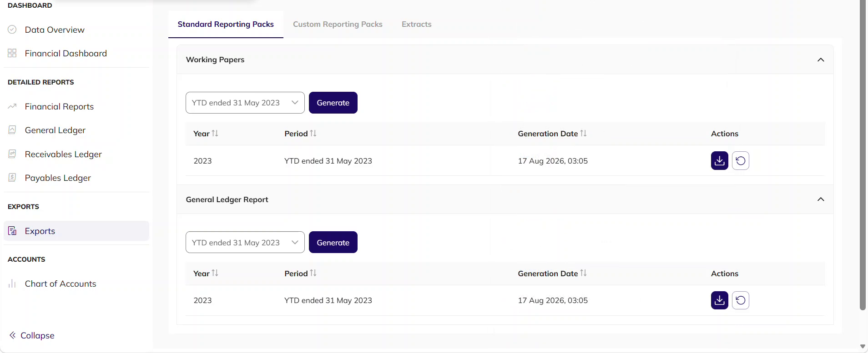The image size is (868, 353).
Task: Click the Working Papers generation date cell
Action: click(x=553, y=161)
